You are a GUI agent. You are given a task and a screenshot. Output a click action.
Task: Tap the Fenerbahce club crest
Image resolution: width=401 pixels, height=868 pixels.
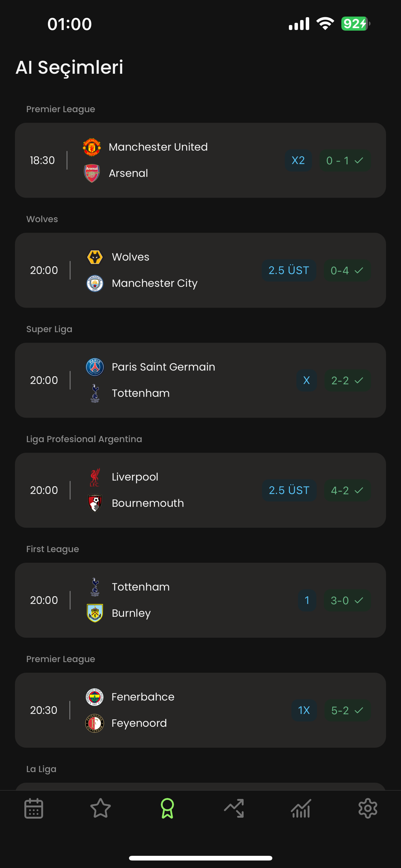click(95, 697)
